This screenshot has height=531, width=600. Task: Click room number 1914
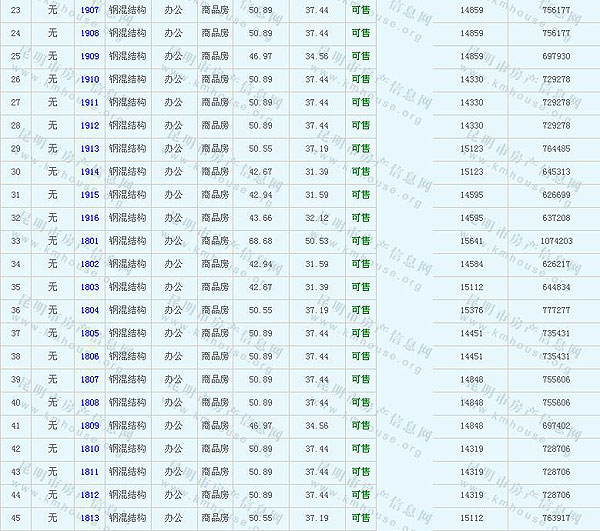click(89, 171)
